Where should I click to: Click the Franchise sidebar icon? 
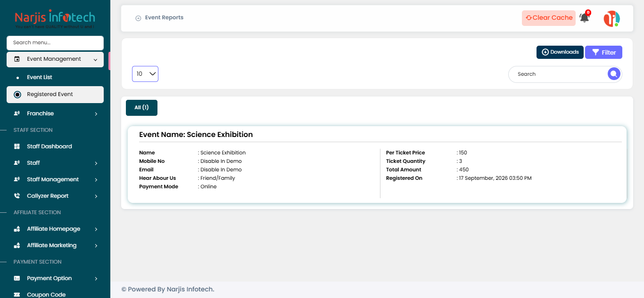click(x=17, y=113)
